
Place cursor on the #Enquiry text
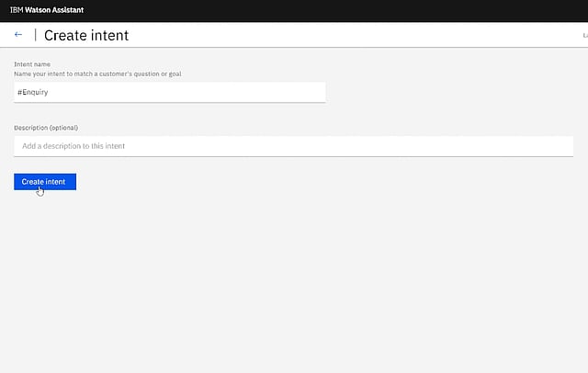[x=33, y=93]
